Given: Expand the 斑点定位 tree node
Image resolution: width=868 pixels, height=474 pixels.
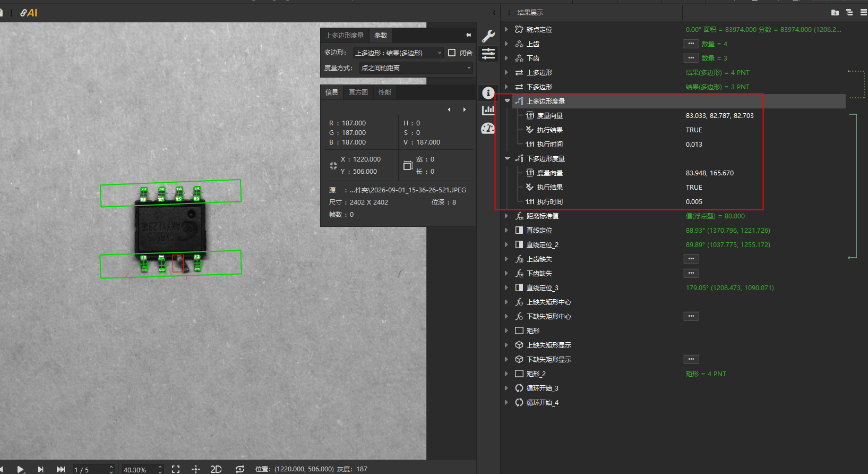Looking at the screenshot, I should coord(506,29).
